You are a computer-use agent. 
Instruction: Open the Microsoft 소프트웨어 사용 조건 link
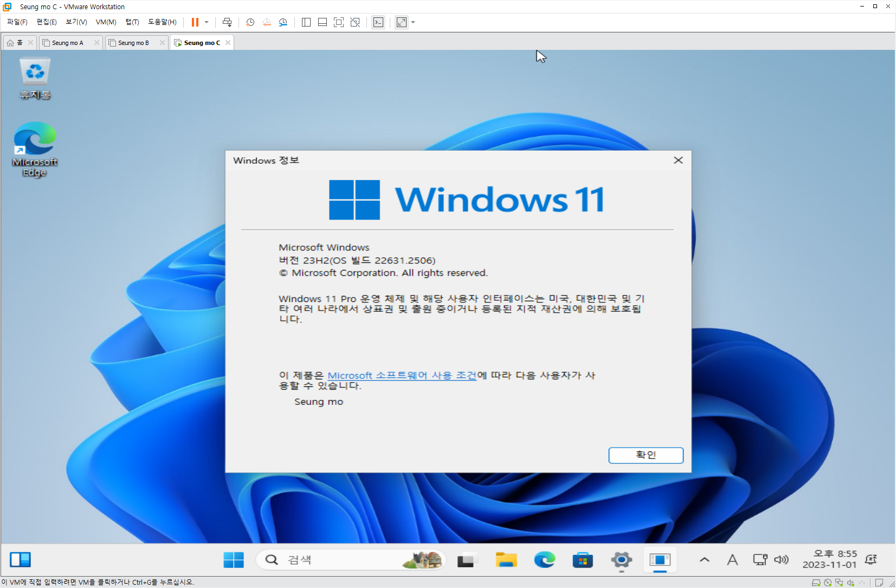[x=402, y=376]
